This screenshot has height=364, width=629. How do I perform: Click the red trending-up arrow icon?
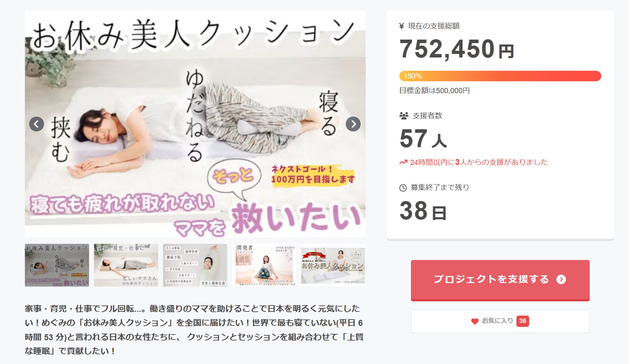click(x=403, y=162)
